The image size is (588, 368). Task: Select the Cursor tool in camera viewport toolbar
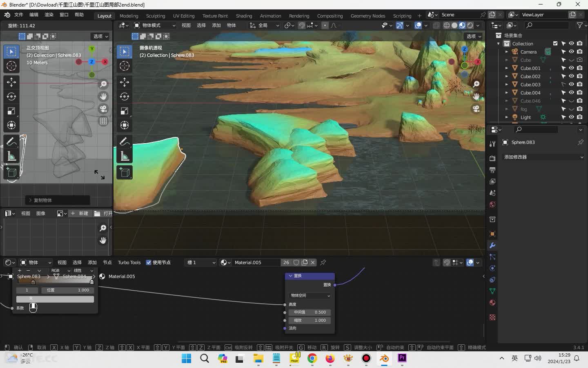pos(125,66)
